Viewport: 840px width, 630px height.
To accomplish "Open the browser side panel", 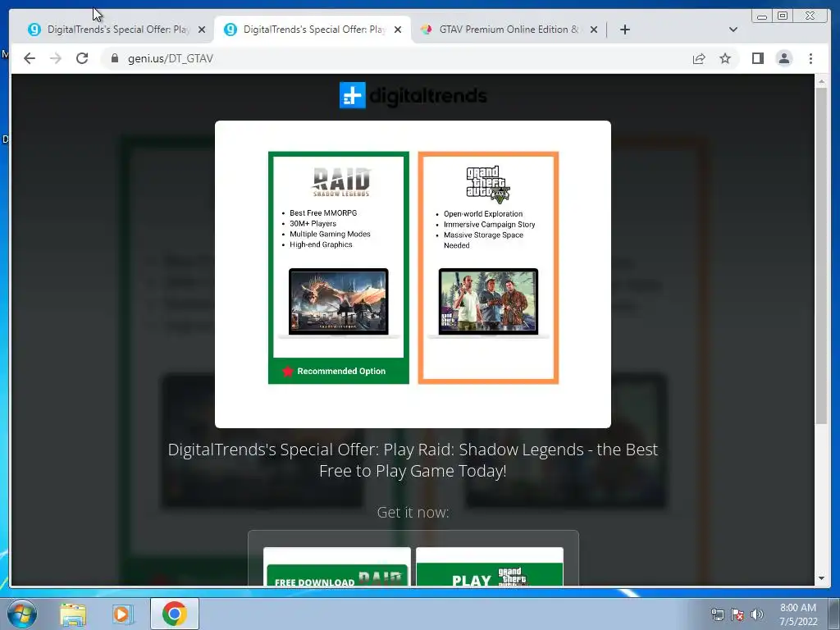I will tap(757, 58).
